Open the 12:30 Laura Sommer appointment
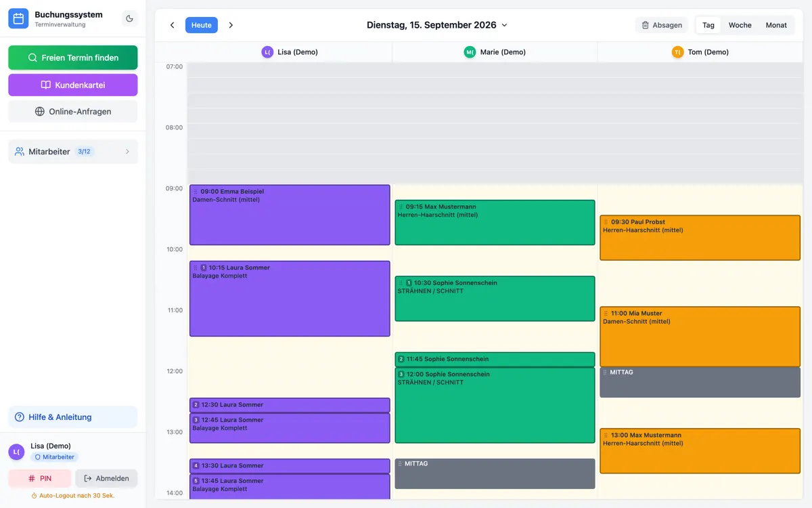812x508 pixels. 290,405
